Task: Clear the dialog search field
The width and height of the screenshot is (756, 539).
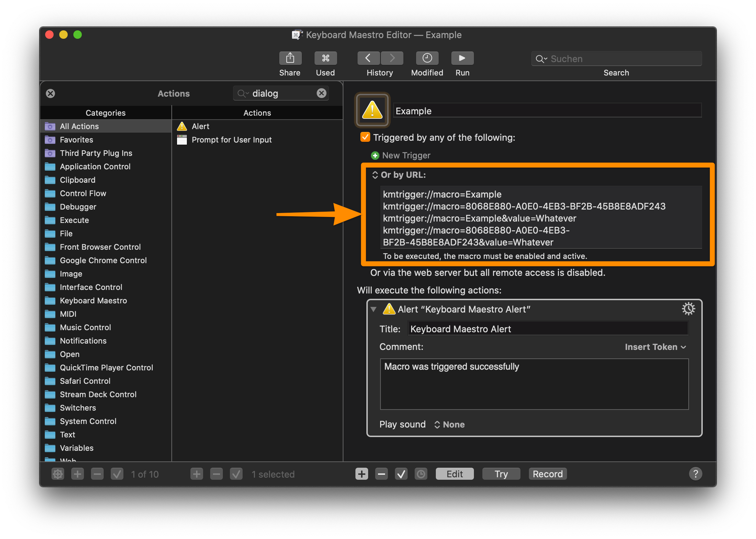Action: pyautogui.click(x=321, y=93)
